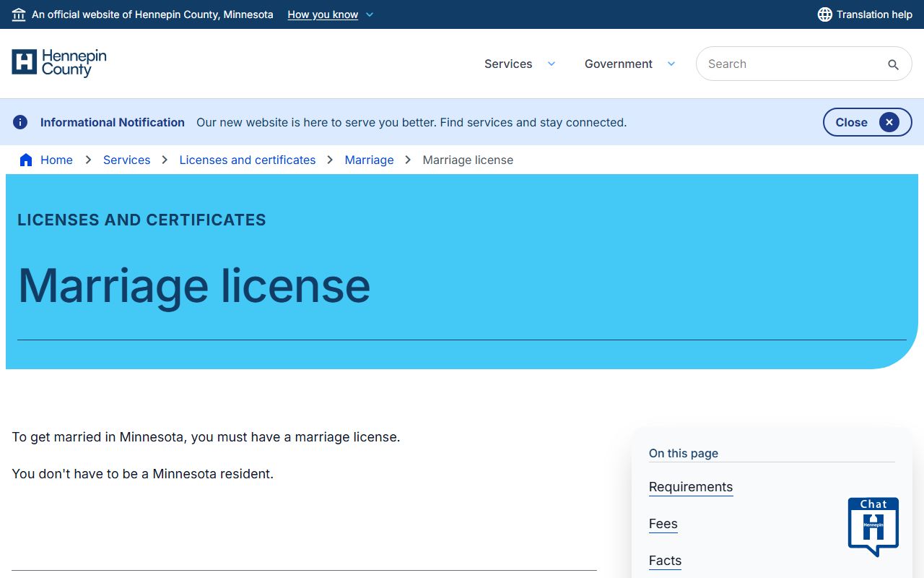Screen dimensions: 924x578
Task: Jump to Facts section
Action: coord(665,561)
